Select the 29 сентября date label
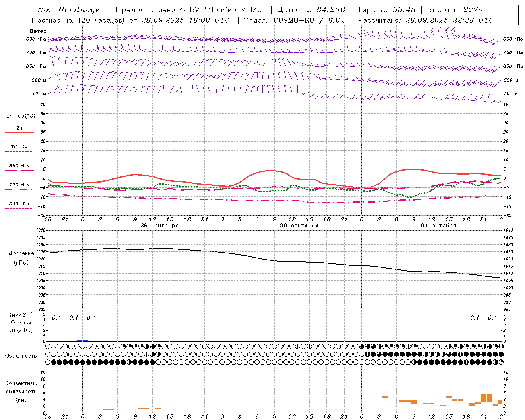The height and width of the screenshot is (420, 525). pyautogui.click(x=159, y=226)
